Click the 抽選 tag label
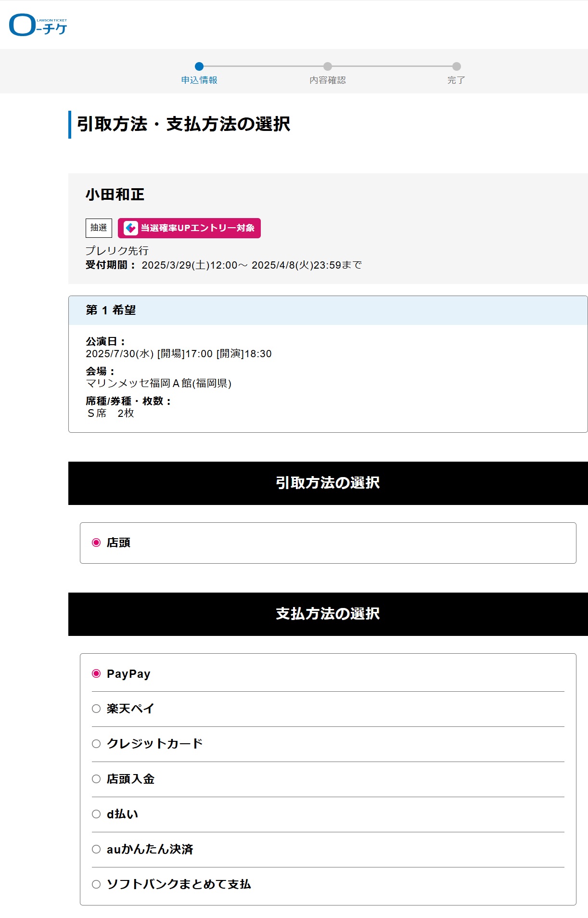The height and width of the screenshot is (918, 588). pyautogui.click(x=99, y=228)
